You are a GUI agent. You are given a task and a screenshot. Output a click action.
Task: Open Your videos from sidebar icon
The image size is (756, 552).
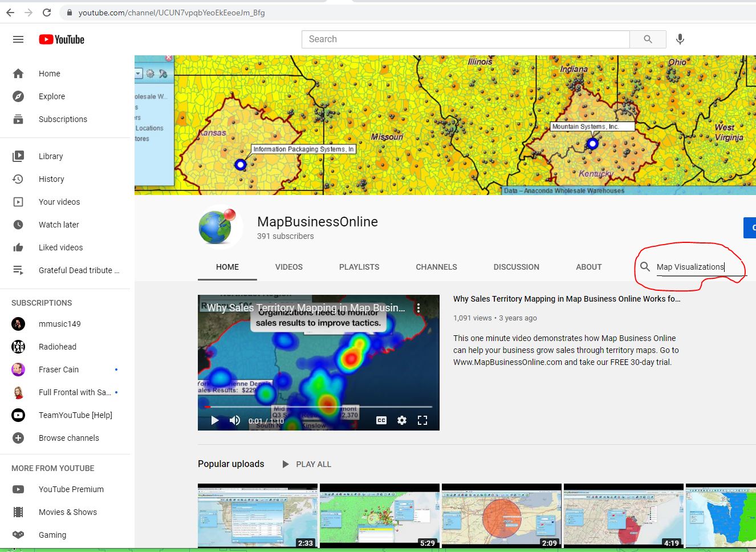click(18, 202)
